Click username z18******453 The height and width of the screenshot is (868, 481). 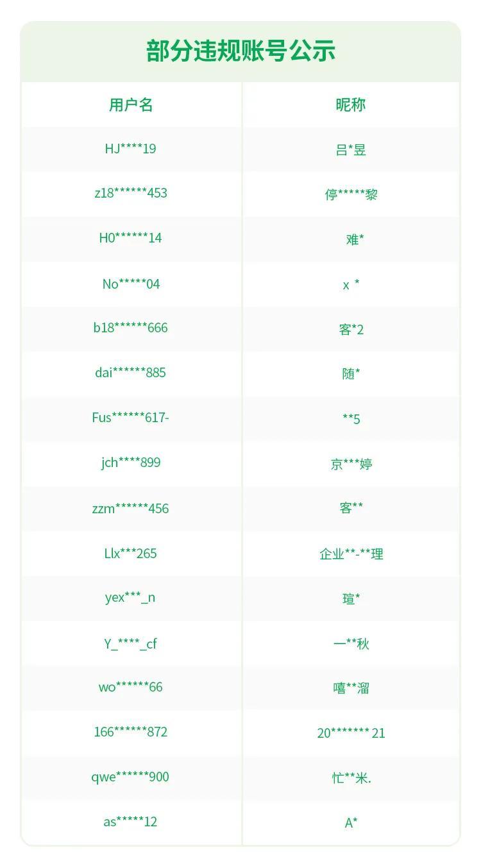[x=131, y=193]
